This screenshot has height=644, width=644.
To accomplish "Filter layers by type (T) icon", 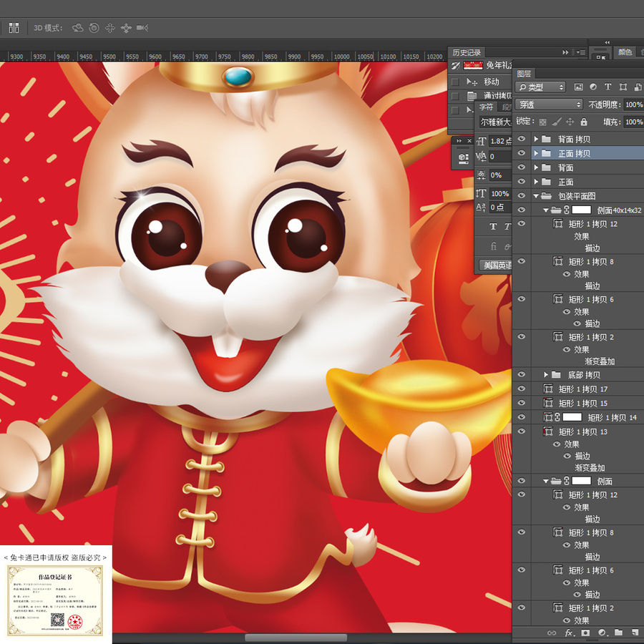I will pyautogui.click(x=608, y=87).
